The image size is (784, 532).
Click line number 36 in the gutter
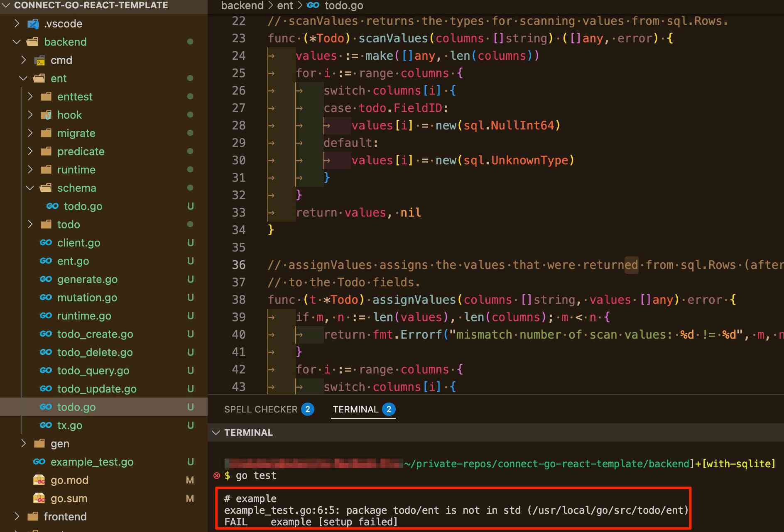(239, 265)
